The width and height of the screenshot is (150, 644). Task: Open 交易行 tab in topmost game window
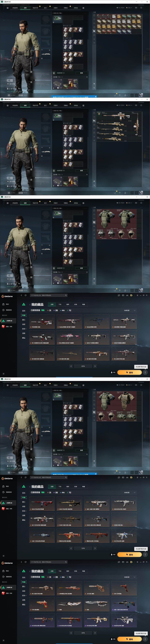56,8
